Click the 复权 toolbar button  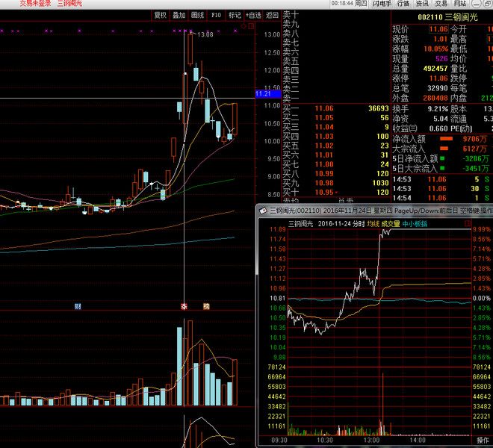point(160,15)
